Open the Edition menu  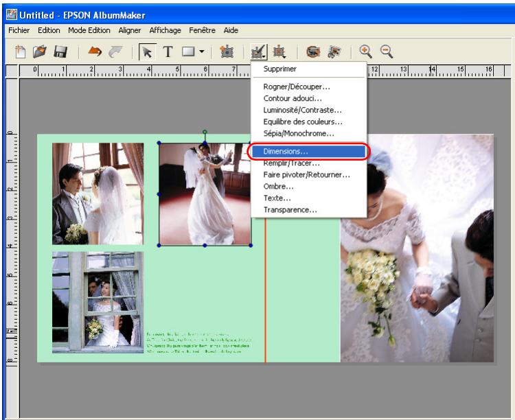click(49, 30)
